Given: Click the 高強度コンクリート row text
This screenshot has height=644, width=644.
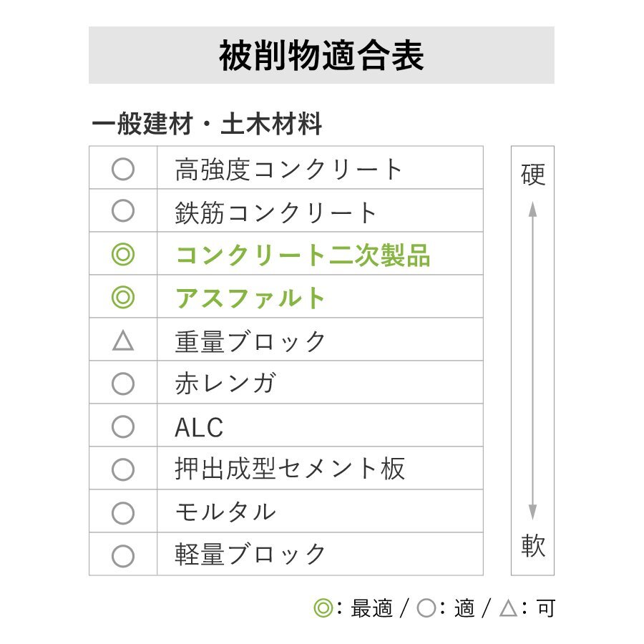Looking at the screenshot, I should click(x=289, y=170).
